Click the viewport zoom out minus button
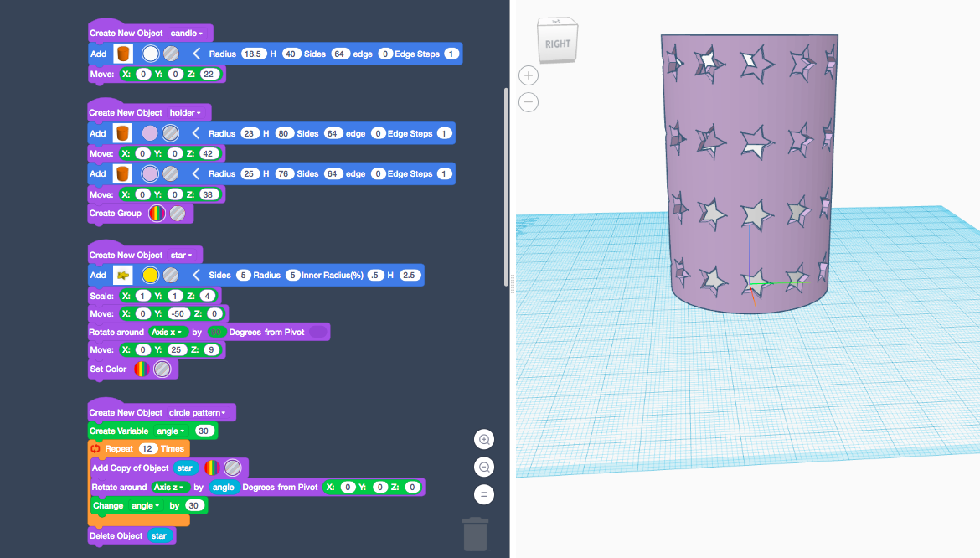 pos(528,101)
